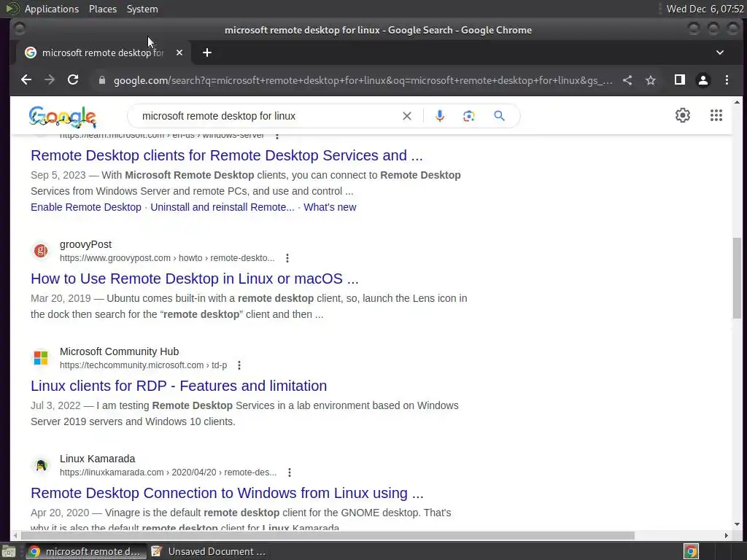Close the microsoft remote desktop tab
747x560 pixels.
pos(179,52)
